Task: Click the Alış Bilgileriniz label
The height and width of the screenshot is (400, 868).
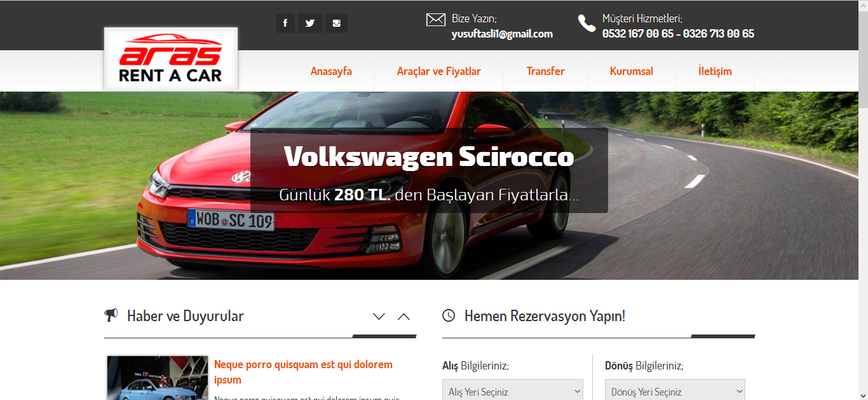Action: click(475, 366)
